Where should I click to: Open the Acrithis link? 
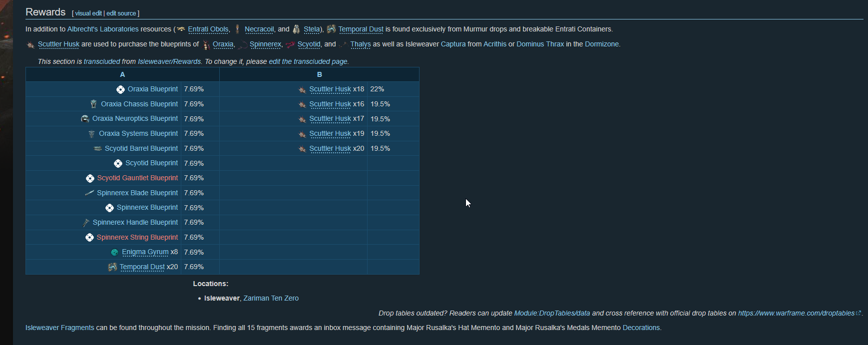(x=495, y=44)
